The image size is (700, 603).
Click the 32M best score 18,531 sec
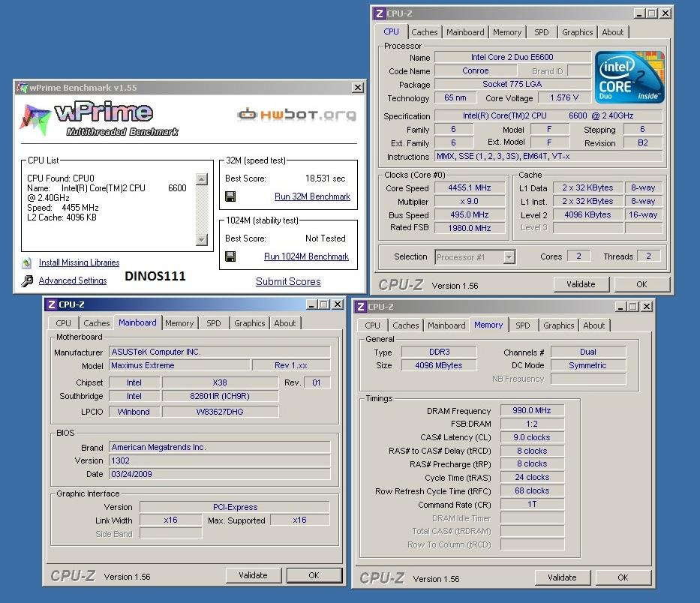coord(326,178)
